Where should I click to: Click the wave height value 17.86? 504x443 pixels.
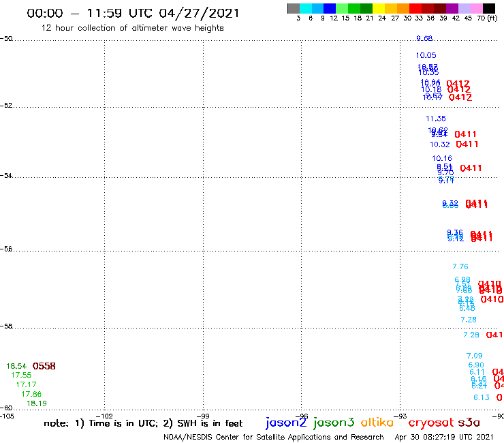(x=31, y=394)
